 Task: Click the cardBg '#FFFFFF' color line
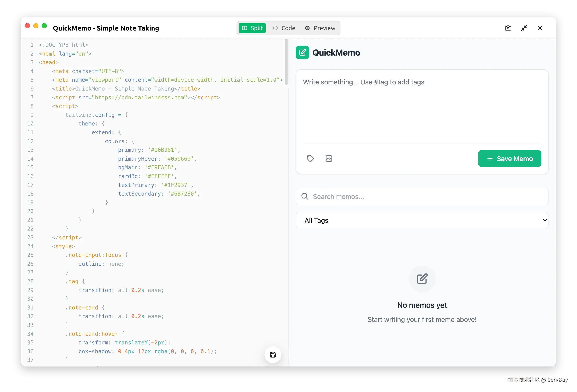148,176
